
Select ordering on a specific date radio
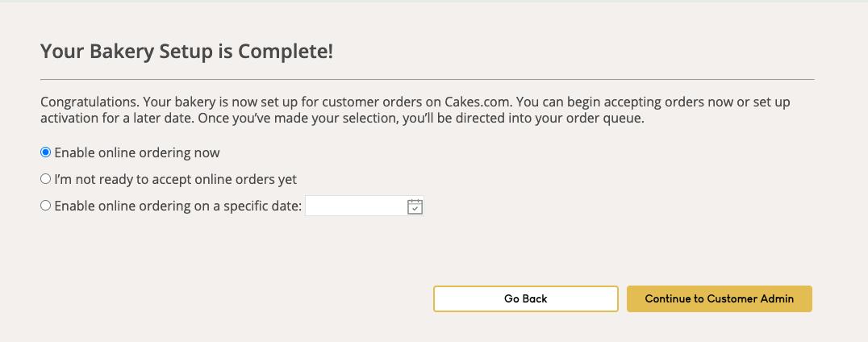pyautogui.click(x=46, y=206)
